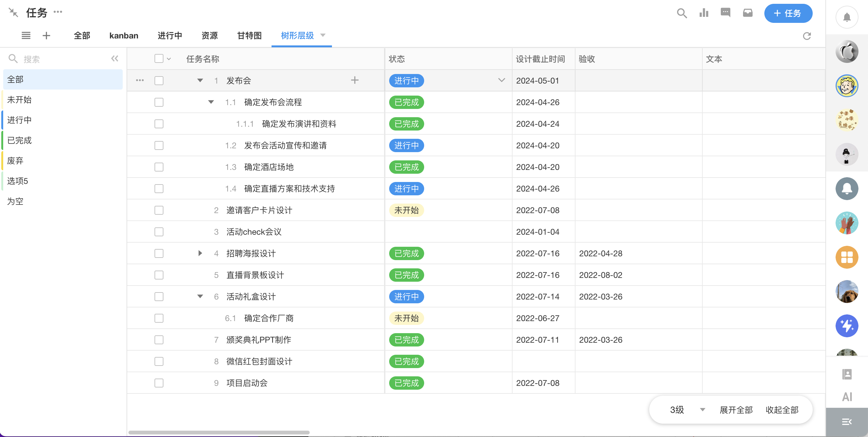Click the blue + 任务 button
Screen dimensions: 868x437
(x=788, y=13)
